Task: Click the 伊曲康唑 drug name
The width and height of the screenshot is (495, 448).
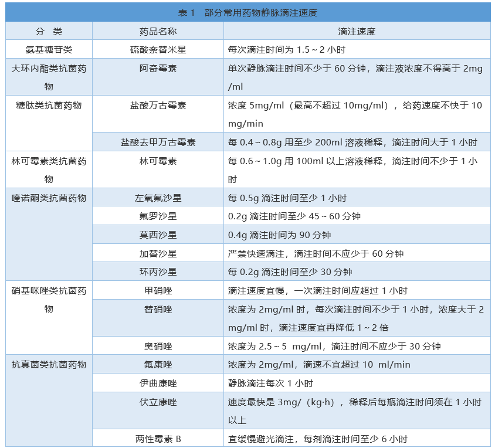Action: (158, 383)
